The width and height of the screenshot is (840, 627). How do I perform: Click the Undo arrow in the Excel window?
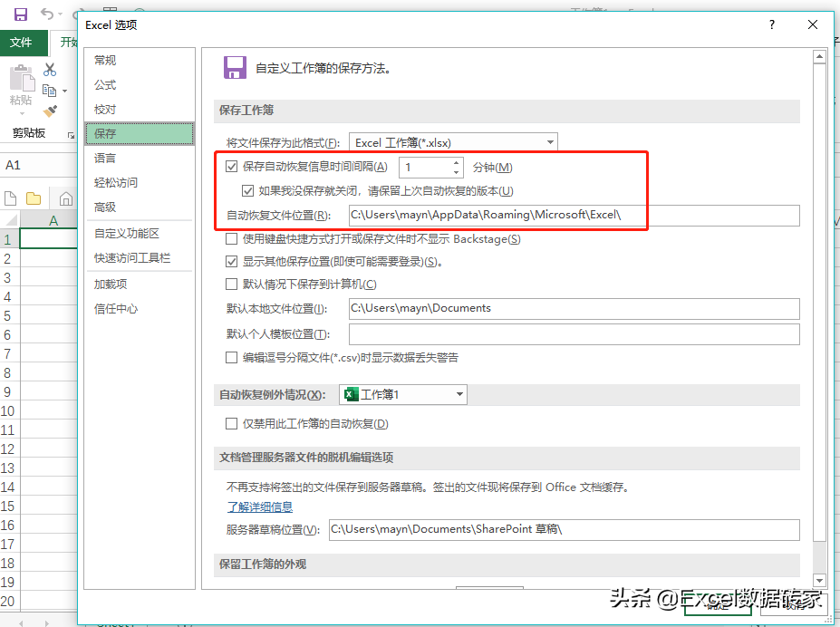47,14
